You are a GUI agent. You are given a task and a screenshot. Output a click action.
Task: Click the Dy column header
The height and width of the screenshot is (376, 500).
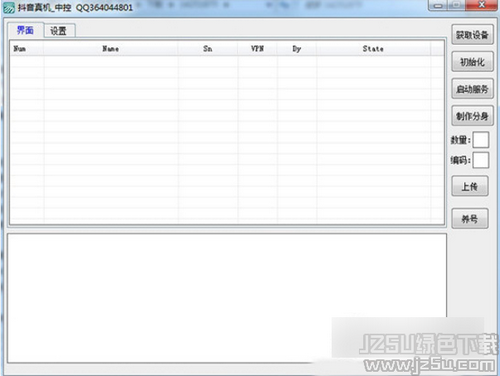[297, 49]
